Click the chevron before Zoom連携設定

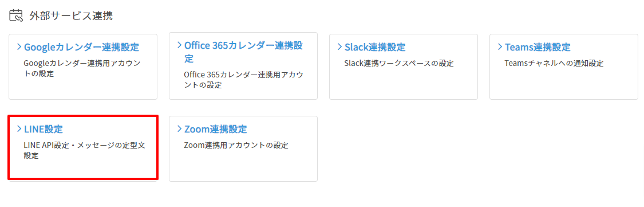179,129
